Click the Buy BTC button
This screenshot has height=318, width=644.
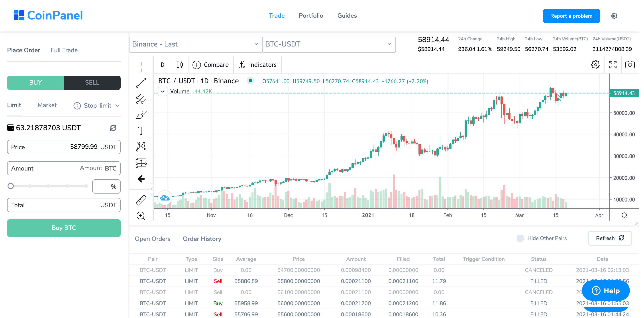click(63, 228)
